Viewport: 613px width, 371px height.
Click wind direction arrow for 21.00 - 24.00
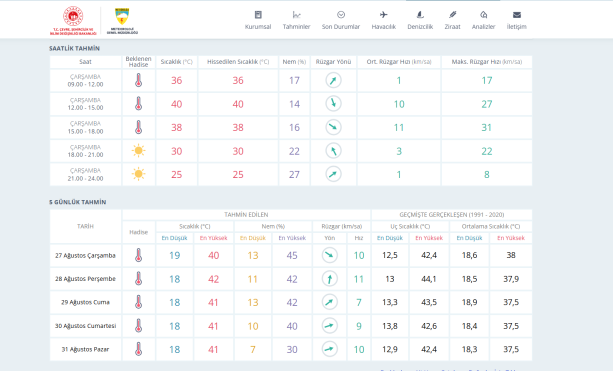point(333,174)
